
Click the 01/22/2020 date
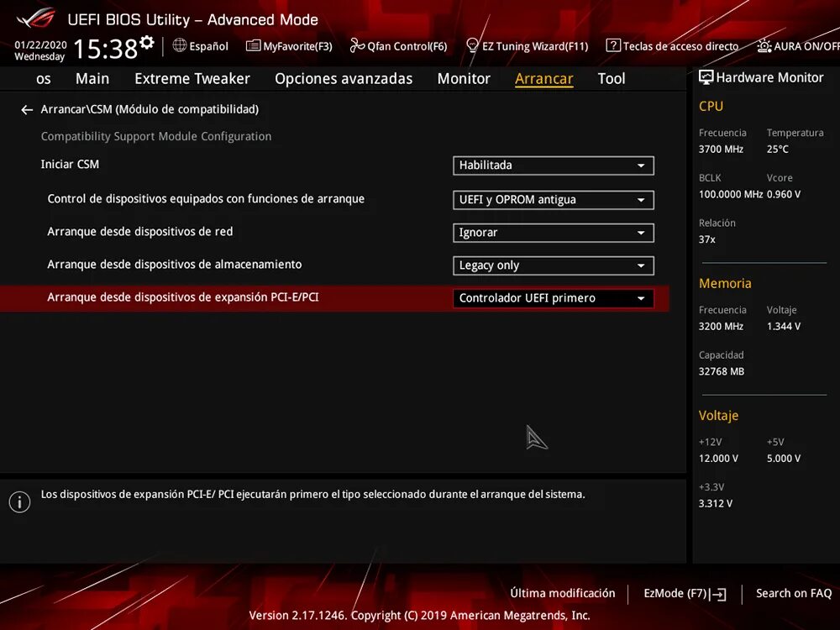(x=40, y=45)
